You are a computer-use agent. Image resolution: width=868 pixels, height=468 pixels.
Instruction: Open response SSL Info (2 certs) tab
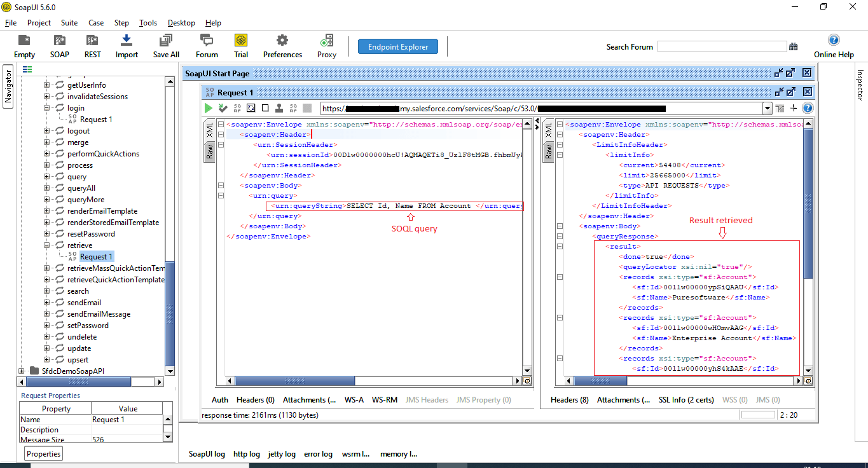coord(686,400)
